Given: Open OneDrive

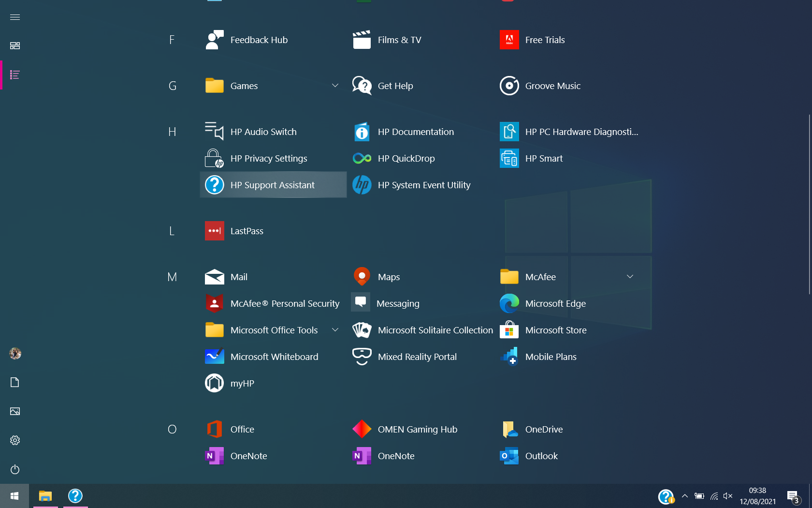Looking at the screenshot, I should 568,429.
